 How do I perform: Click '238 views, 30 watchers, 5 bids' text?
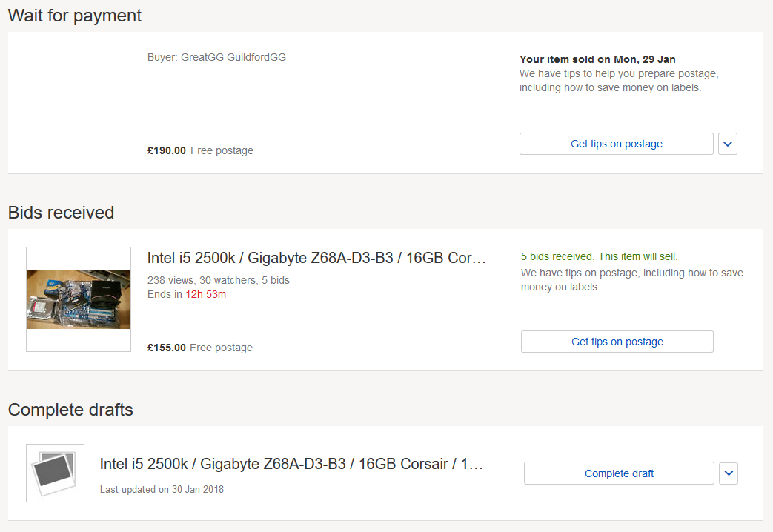click(219, 280)
